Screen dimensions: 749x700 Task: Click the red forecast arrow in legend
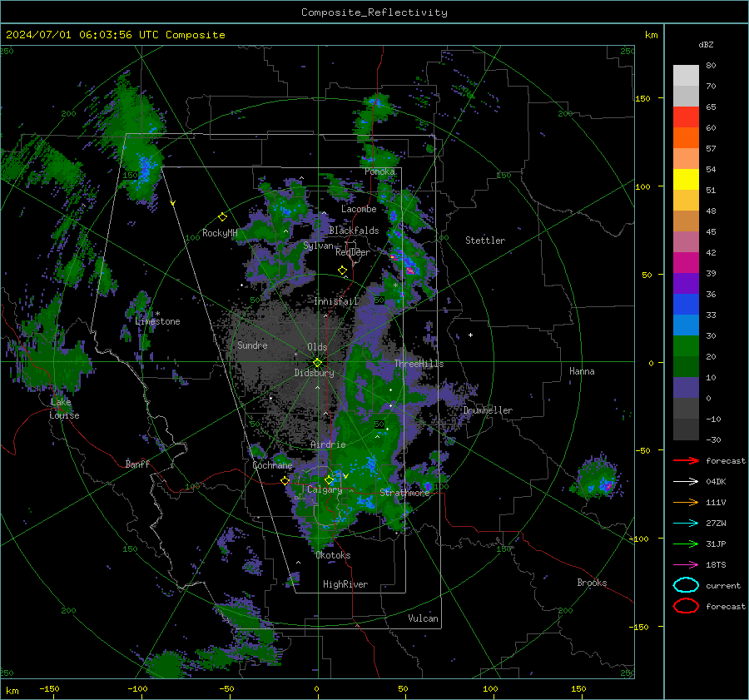(686, 460)
